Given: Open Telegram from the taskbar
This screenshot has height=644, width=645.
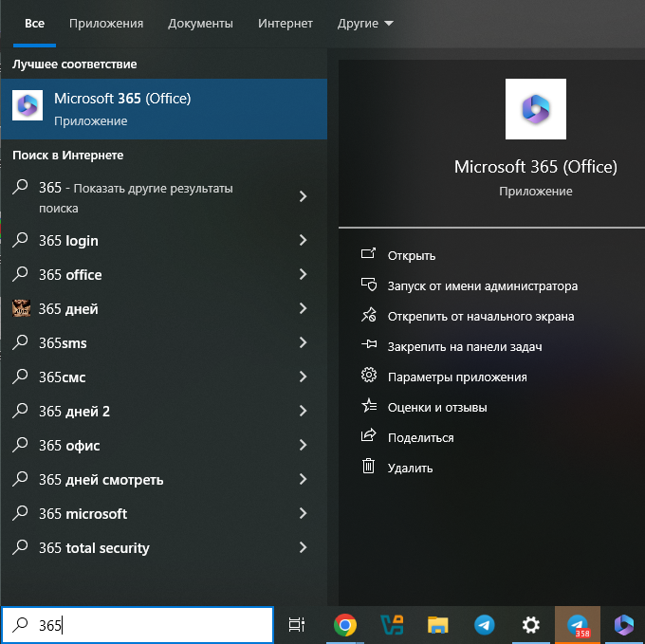Looking at the screenshot, I should (x=485, y=625).
